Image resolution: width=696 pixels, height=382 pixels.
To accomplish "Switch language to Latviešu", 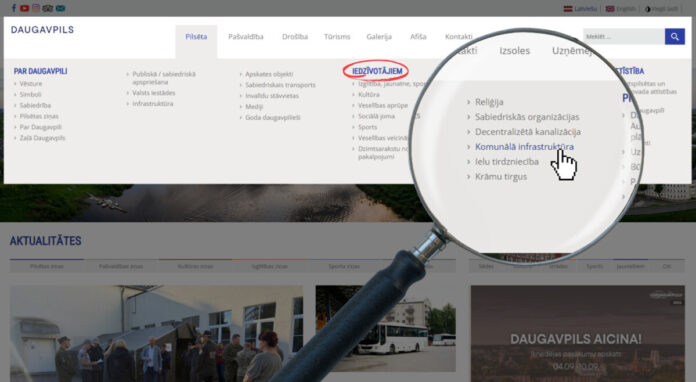I will coord(580,8).
